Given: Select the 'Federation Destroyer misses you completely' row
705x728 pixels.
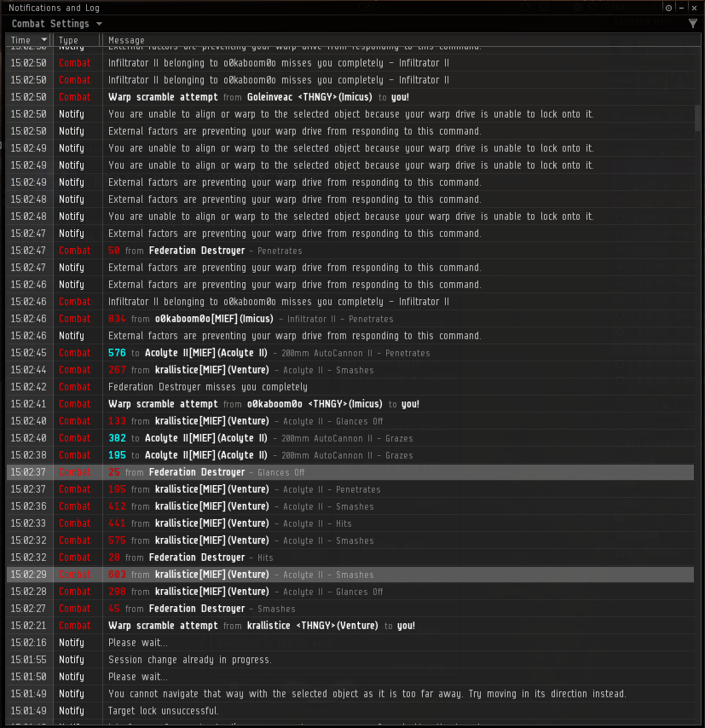Looking at the screenshot, I should point(350,387).
